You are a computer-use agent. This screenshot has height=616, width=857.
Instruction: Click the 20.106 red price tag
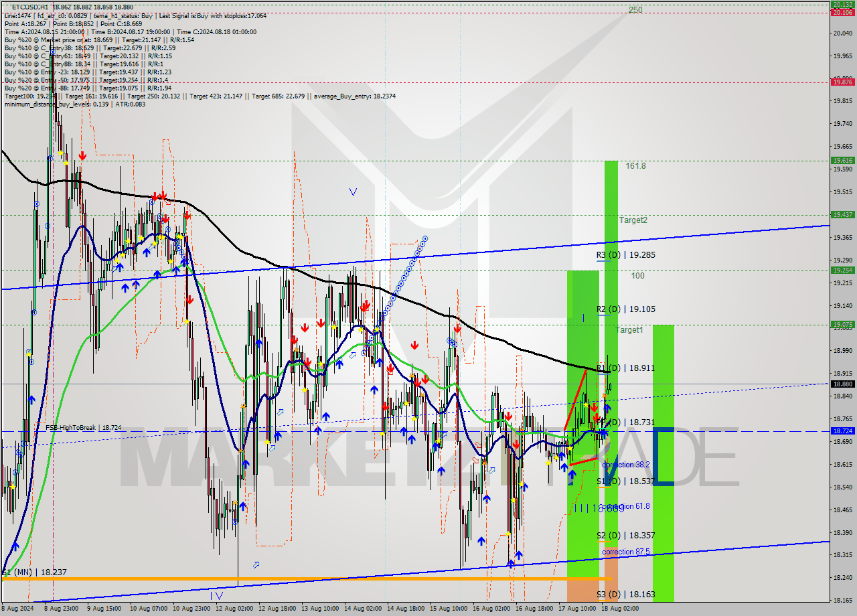tap(842, 12)
